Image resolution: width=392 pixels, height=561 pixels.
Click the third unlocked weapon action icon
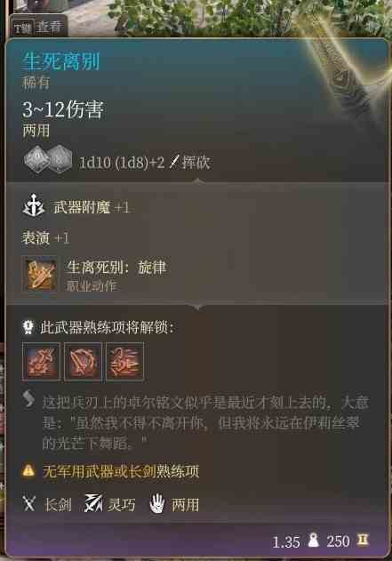click(124, 361)
